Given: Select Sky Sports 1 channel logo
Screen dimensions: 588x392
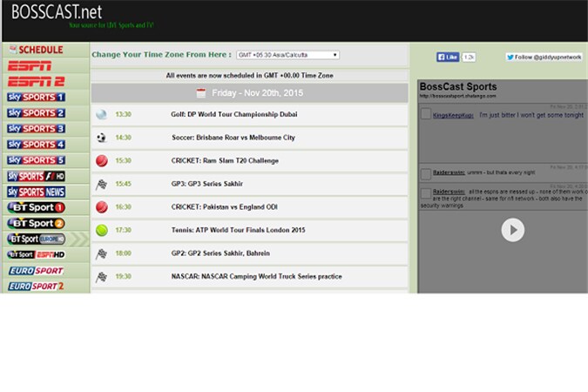Looking at the screenshot, I should tap(36, 98).
